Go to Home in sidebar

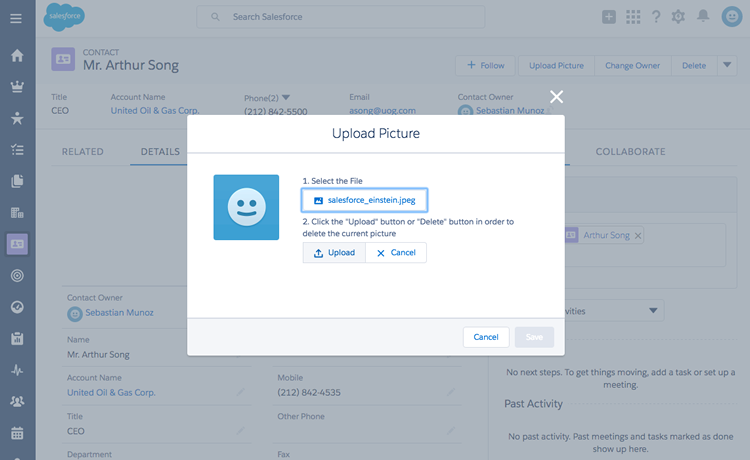pos(17,55)
